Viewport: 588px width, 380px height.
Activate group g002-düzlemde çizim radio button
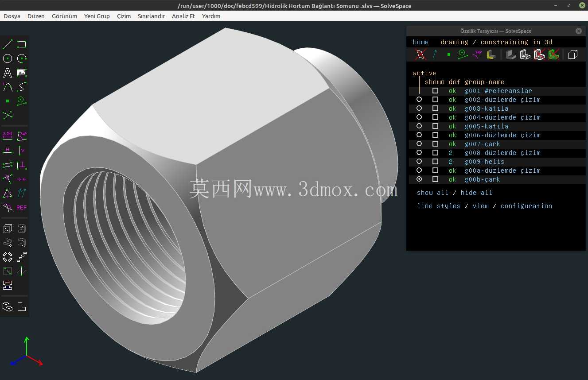tap(419, 100)
